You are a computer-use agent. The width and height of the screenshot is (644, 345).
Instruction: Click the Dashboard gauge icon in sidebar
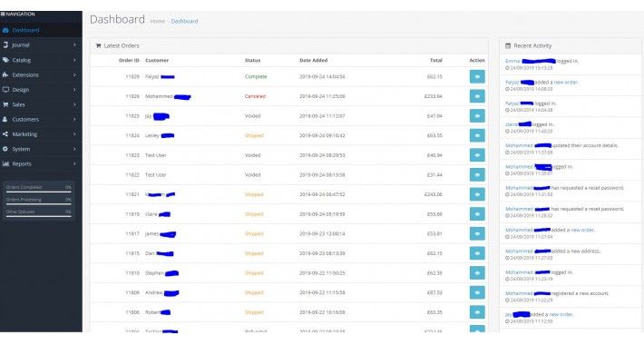point(5,30)
